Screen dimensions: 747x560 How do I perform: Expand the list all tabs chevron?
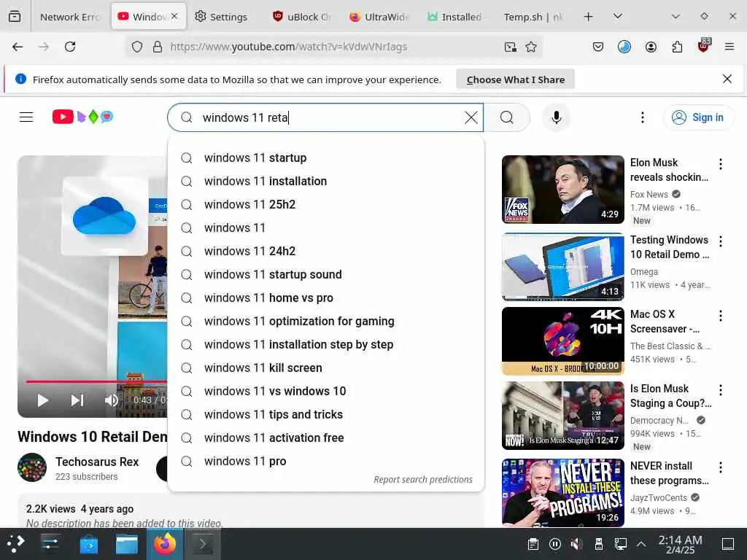618,17
